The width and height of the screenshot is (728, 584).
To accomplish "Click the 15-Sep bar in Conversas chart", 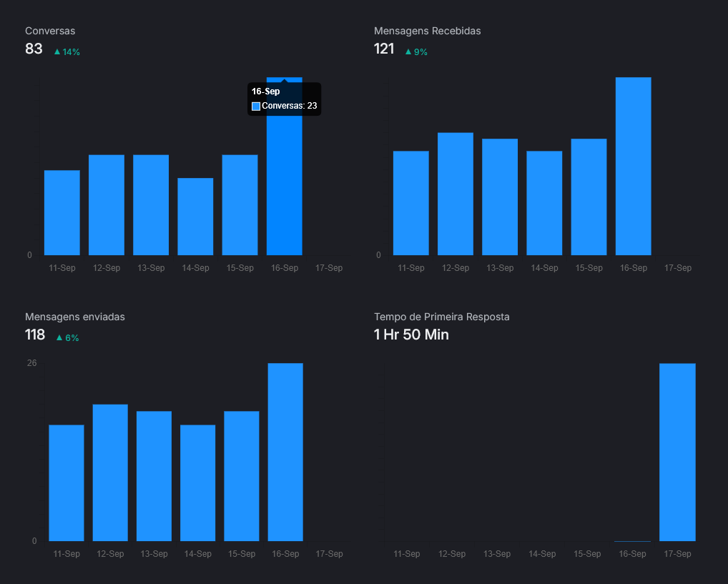I will pyautogui.click(x=240, y=204).
